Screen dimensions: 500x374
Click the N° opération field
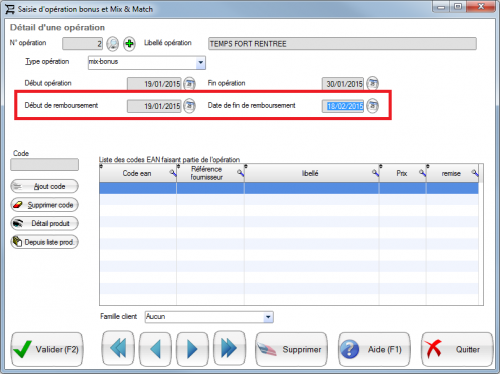[x=82, y=44]
